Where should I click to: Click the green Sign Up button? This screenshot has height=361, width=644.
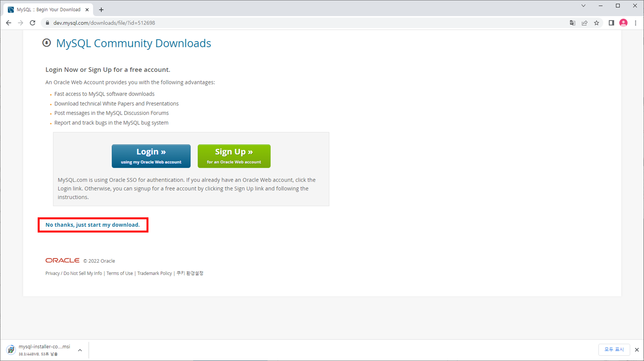point(234,156)
